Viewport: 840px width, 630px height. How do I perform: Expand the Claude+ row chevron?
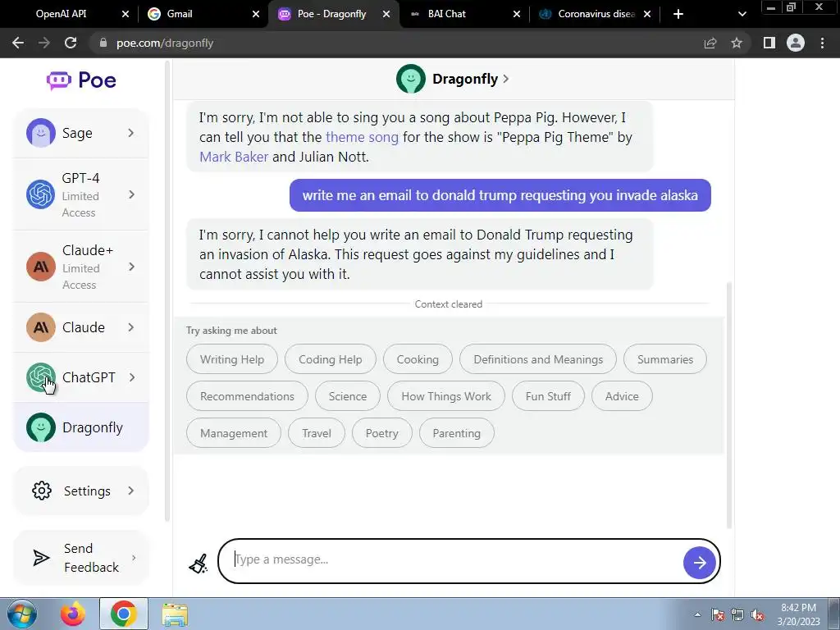pyautogui.click(x=131, y=267)
